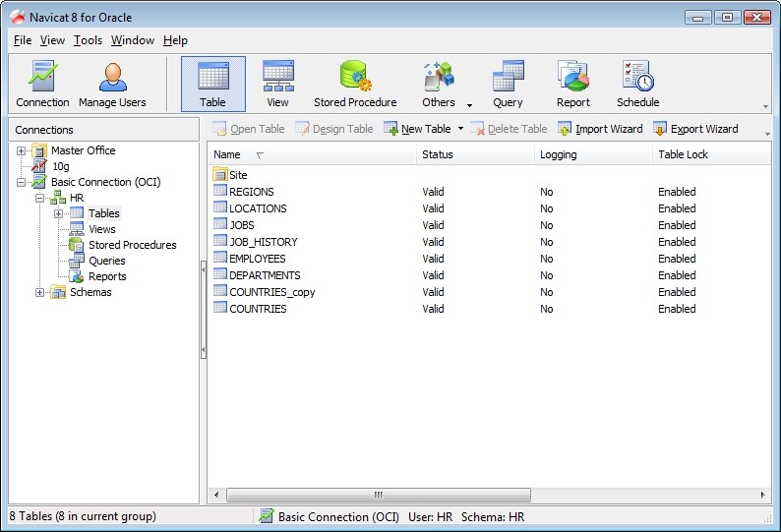This screenshot has height=532, width=781.
Task: Open the Connection toolbar icon
Action: point(42,84)
